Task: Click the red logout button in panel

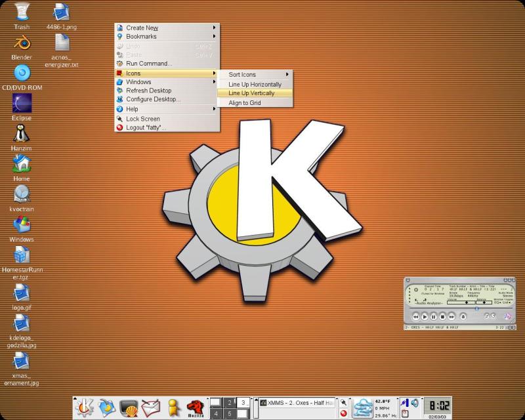Action: click(x=343, y=413)
